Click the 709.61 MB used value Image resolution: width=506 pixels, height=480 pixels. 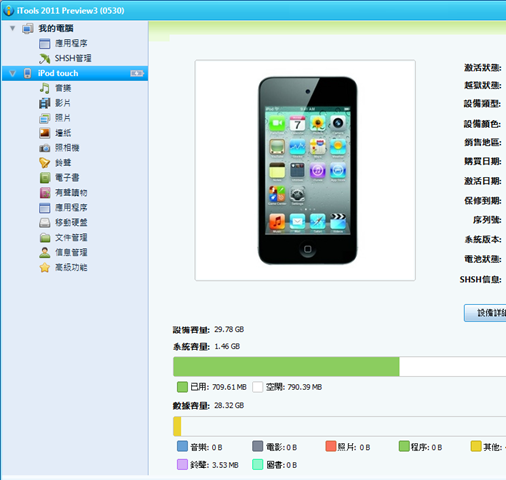point(229,387)
